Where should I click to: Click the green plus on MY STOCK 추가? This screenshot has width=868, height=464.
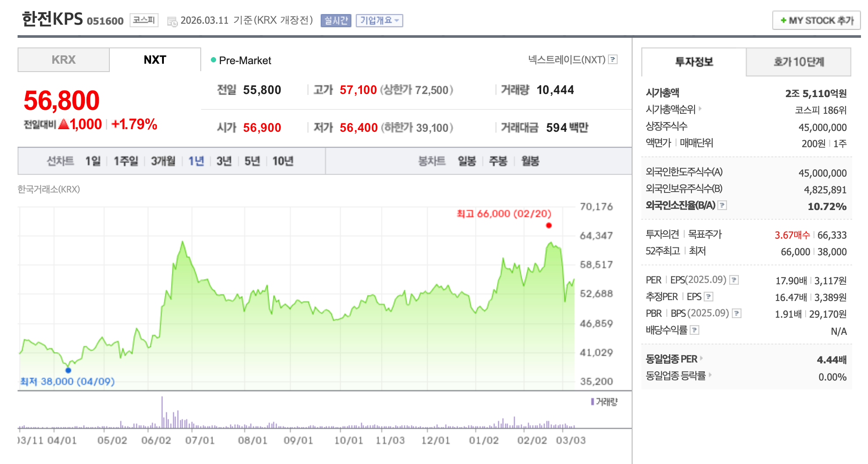783,21
